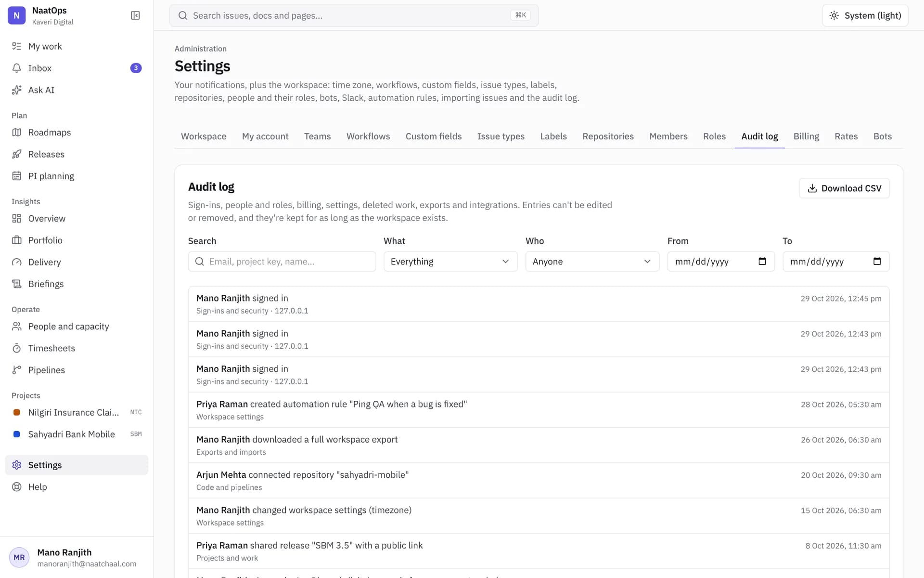Click the Settings gear icon in sidebar
This screenshot has height=578, width=924.
(x=17, y=465)
